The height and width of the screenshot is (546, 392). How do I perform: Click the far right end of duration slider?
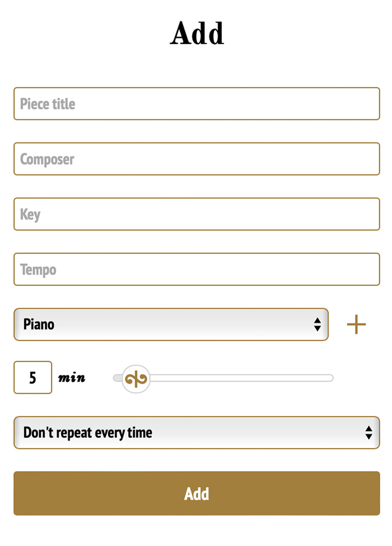coord(330,378)
